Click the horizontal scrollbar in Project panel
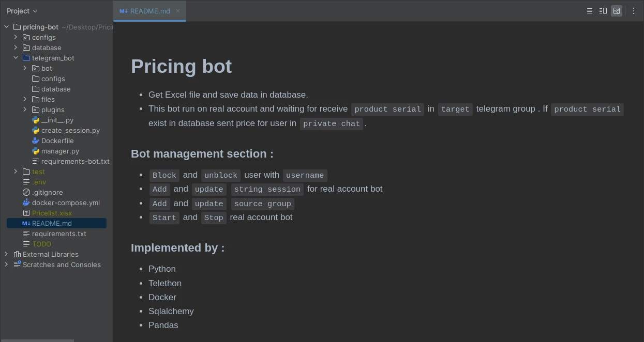 (37, 340)
